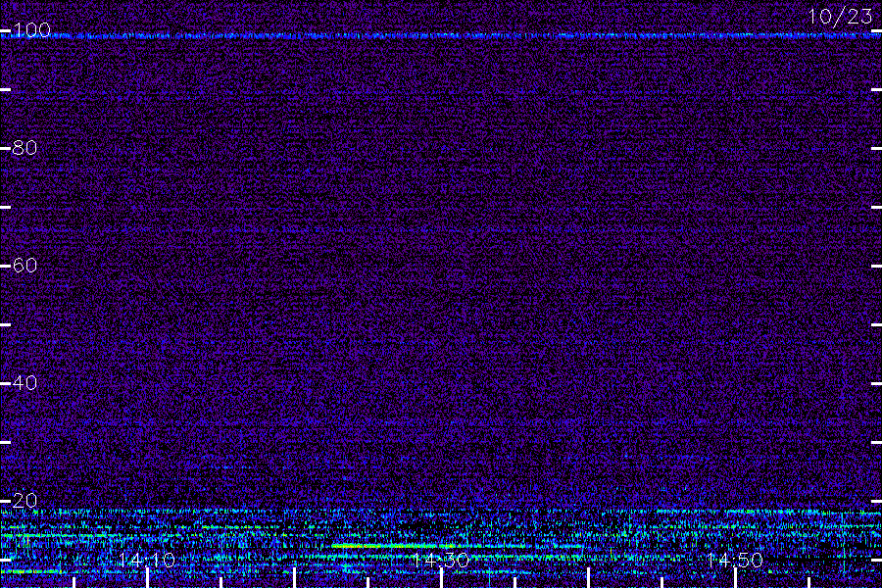This screenshot has height=588, width=882.
Task: Click the 14:10 time axis label
Action: tap(147, 560)
